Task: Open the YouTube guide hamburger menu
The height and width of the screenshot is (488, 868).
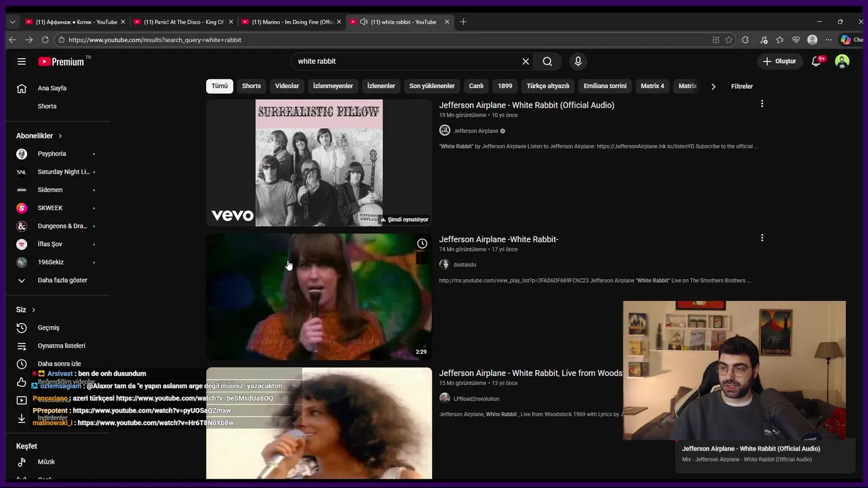Action: pyautogui.click(x=22, y=61)
